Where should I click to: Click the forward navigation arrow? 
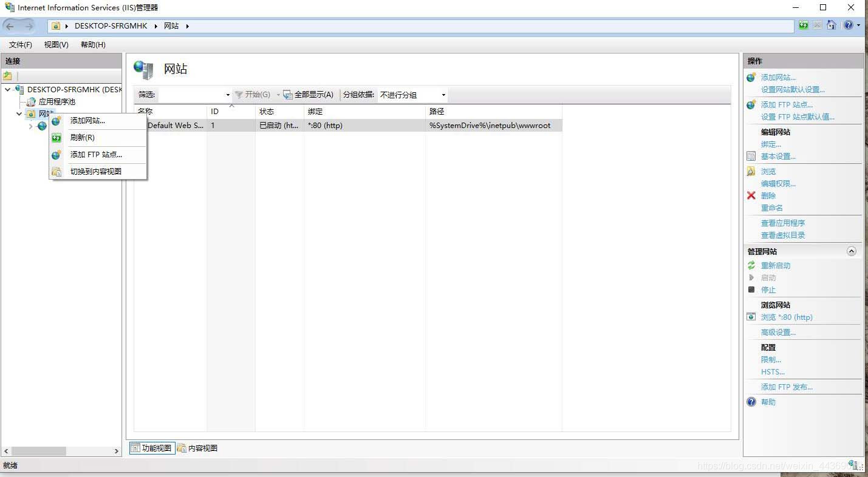tap(29, 26)
